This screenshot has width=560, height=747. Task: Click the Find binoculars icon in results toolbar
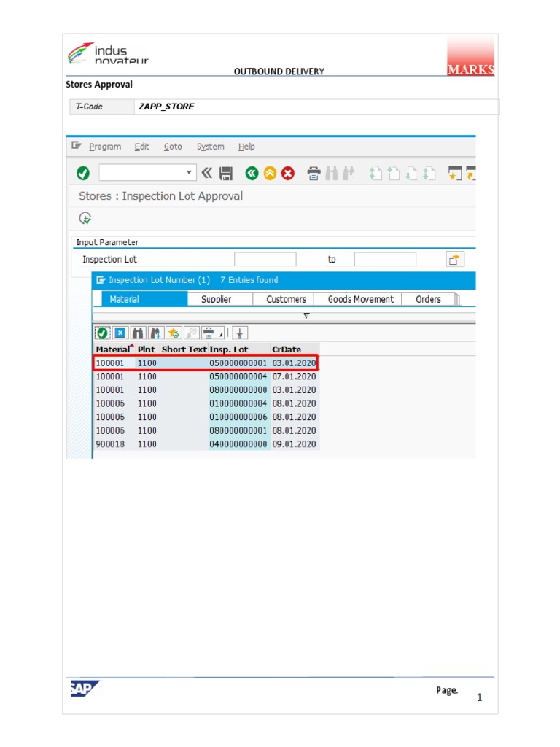click(139, 333)
